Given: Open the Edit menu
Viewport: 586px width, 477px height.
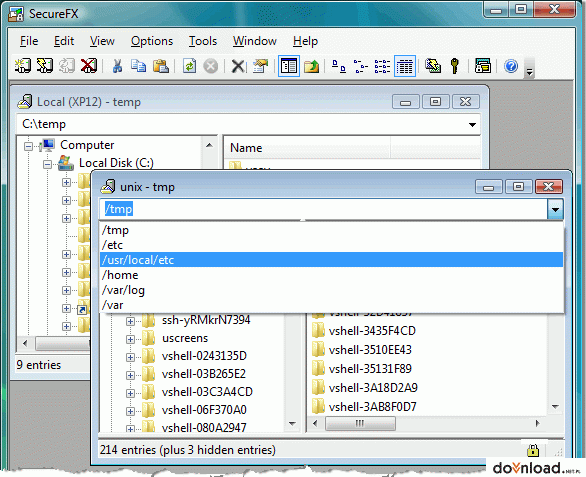Looking at the screenshot, I should pyautogui.click(x=64, y=41).
